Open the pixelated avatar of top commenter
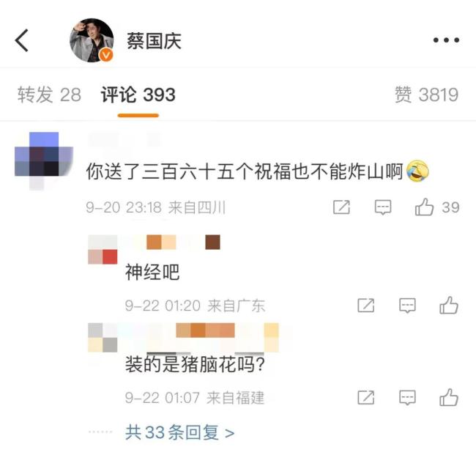Image resolution: width=476 pixels, height=455 pixels. [44, 161]
